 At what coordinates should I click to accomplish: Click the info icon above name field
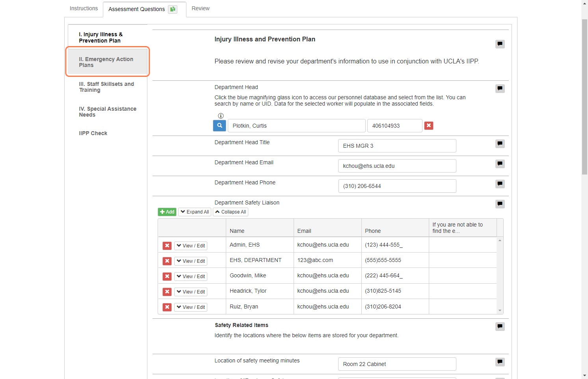pos(221,116)
